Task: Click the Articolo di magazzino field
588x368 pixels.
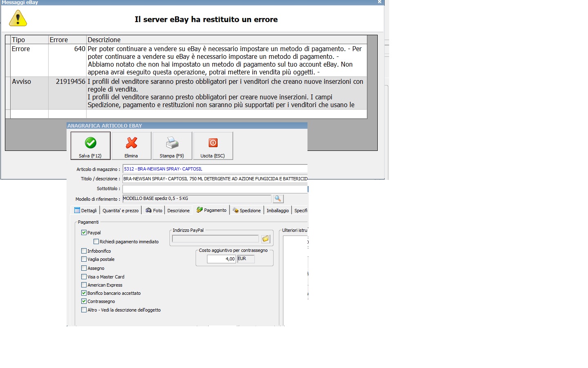Action: [x=215, y=169]
